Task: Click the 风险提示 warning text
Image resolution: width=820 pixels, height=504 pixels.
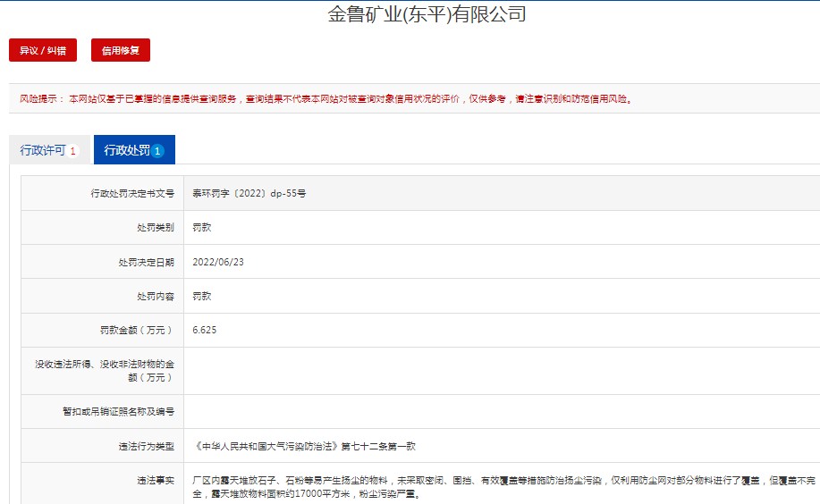Action: (x=326, y=99)
